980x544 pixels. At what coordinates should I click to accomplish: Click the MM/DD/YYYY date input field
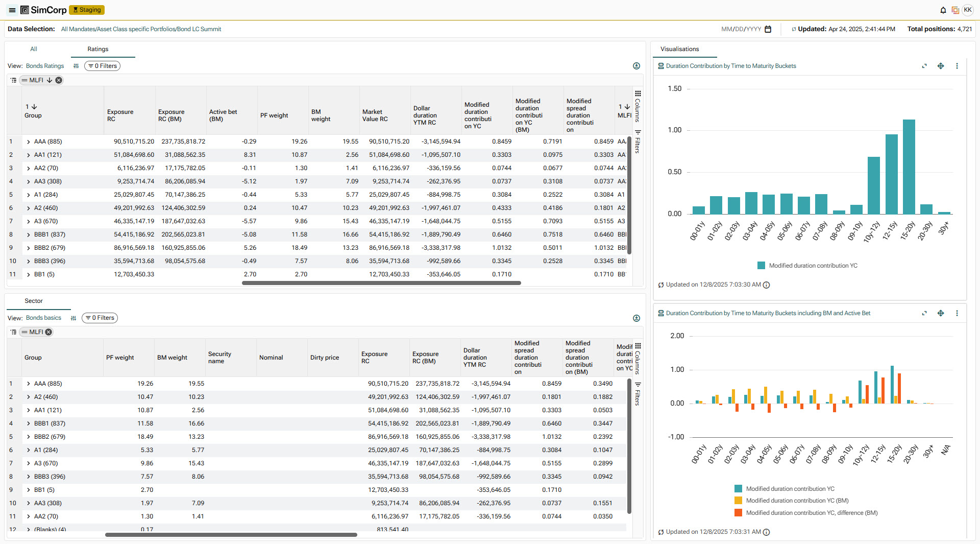point(741,29)
